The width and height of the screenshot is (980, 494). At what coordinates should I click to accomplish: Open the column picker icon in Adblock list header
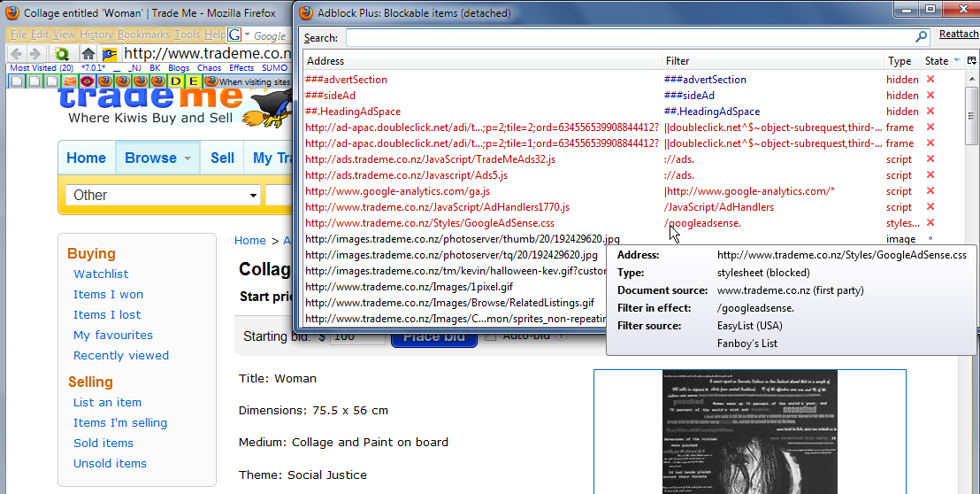click(x=971, y=61)
